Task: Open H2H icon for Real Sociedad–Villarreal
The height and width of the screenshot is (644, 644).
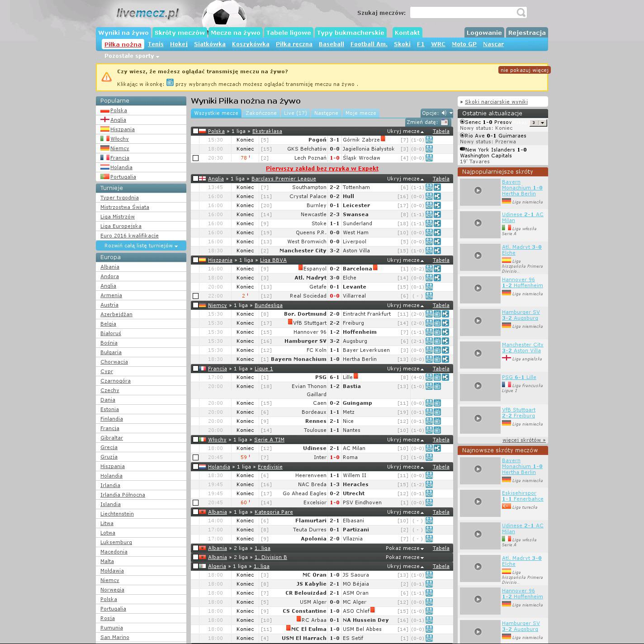Action: pos(429,296)
